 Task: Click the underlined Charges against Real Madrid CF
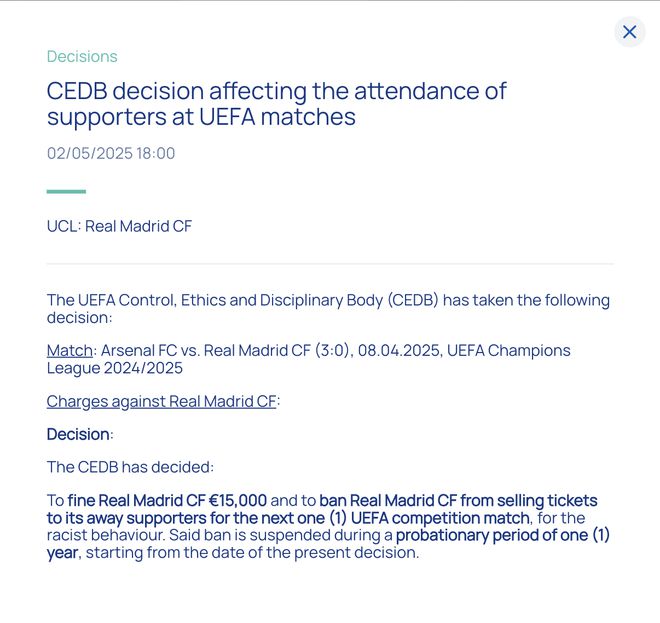pyautogui.click(x=162, y=402)
